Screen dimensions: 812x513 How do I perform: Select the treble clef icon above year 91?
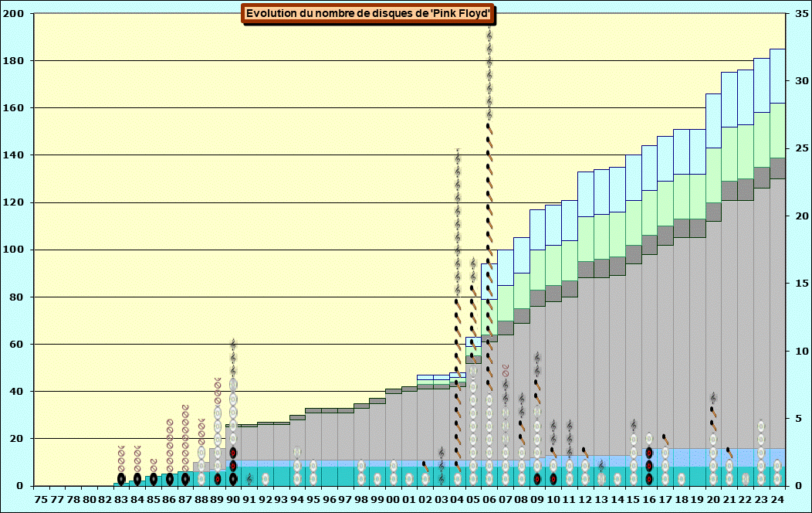(x=249, y=479)
